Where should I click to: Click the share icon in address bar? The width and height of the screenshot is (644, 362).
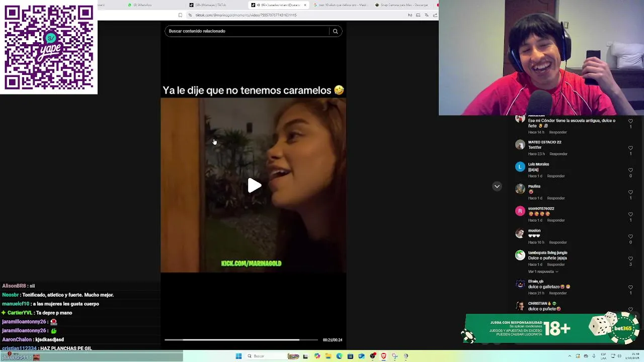(x=435, y=15)
